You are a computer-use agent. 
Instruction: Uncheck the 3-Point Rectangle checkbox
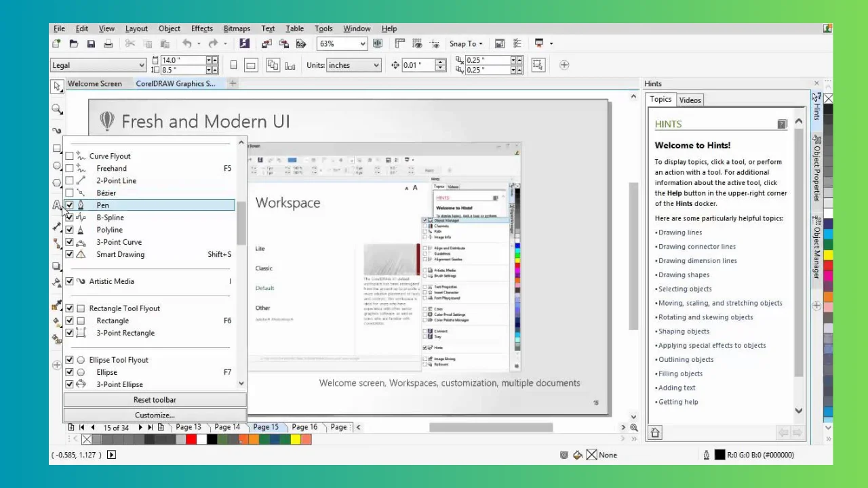pyautogui.click(x=69, y=333)
